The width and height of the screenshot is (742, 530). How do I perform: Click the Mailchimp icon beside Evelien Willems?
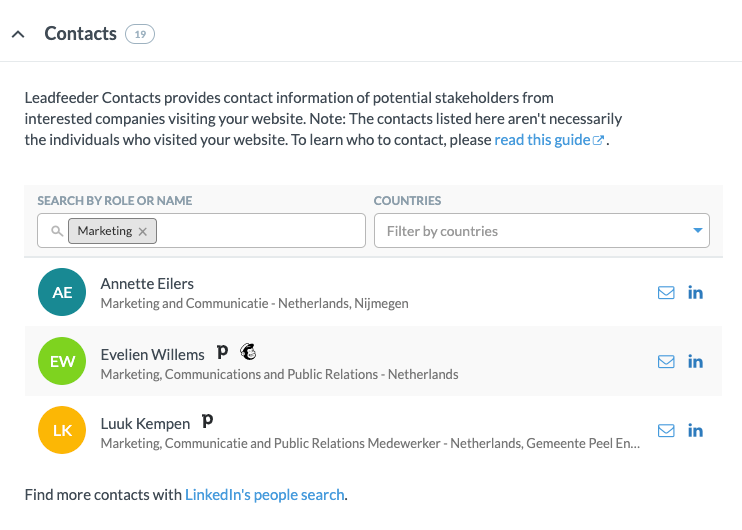click(x=248, y=352)
